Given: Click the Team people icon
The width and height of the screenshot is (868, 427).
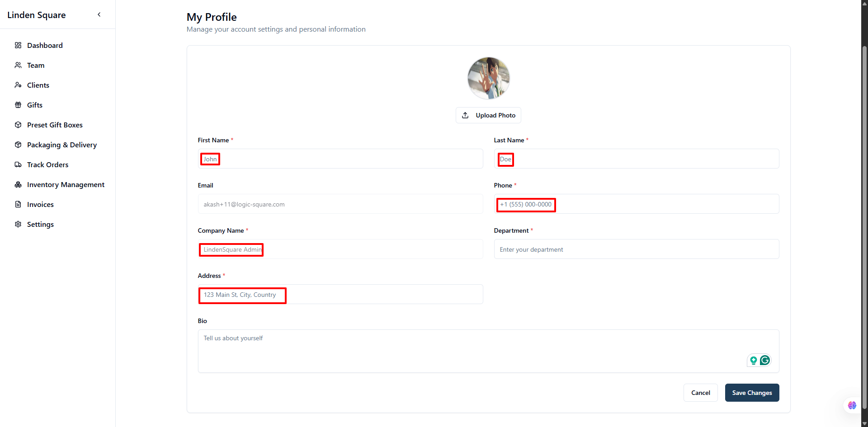Looking at the screenshot, I should 18,65.
